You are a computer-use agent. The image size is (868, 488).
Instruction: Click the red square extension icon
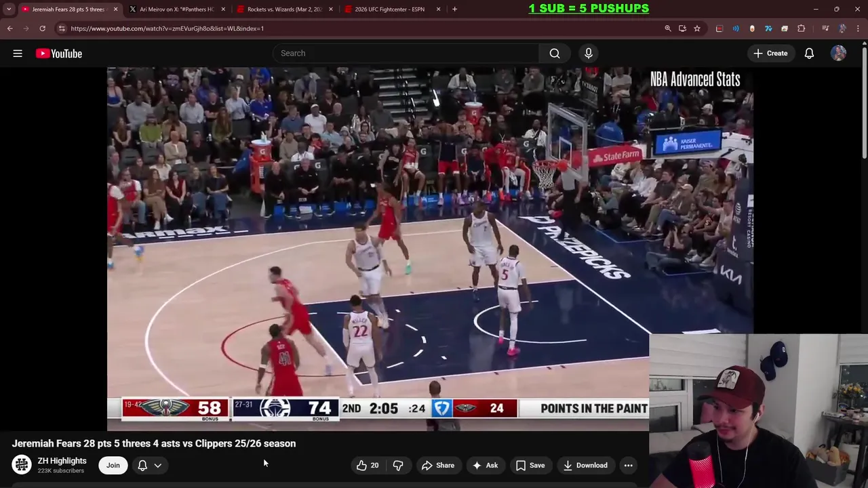tap(719, 28)
